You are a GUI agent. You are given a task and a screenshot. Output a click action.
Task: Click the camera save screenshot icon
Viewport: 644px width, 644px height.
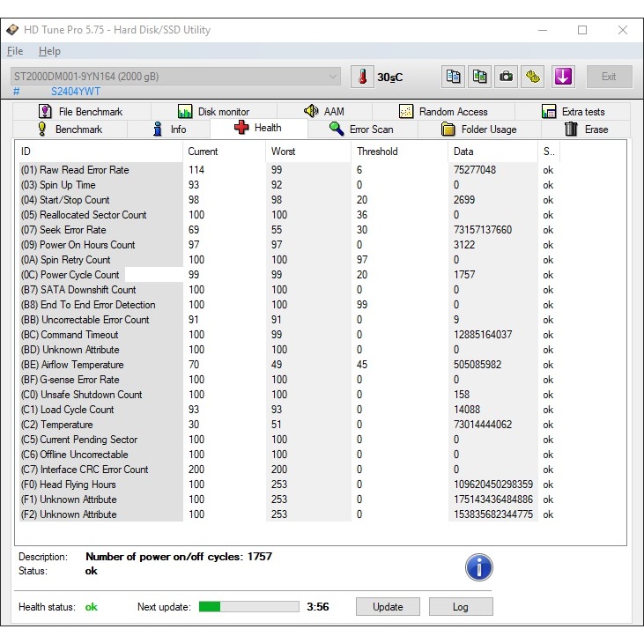click(x=507, y=77)
